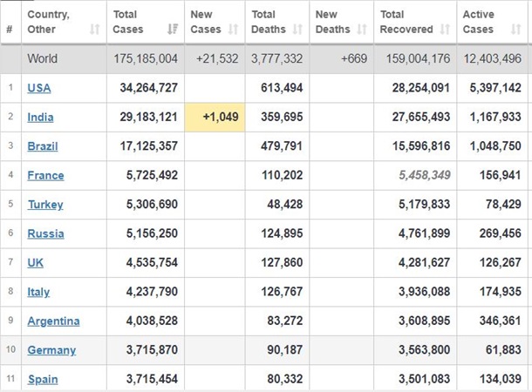Screen dimensions: 532x392
Task: Open the USA country link
Action: (39, 88)
